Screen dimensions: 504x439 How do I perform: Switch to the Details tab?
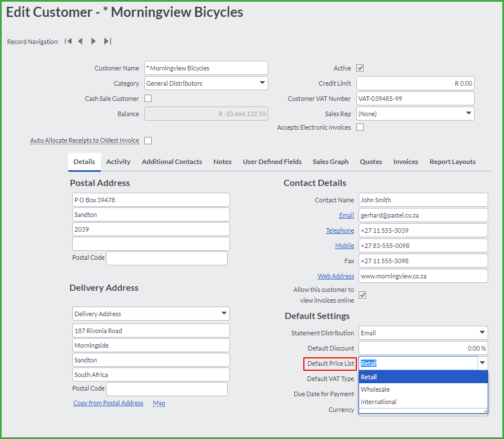(84, 162)
